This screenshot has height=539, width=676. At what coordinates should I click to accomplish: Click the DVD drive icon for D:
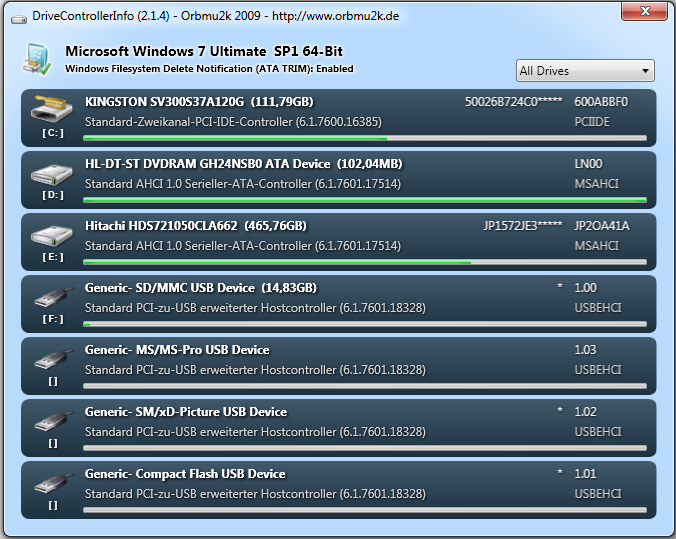[x=51, y=175]
